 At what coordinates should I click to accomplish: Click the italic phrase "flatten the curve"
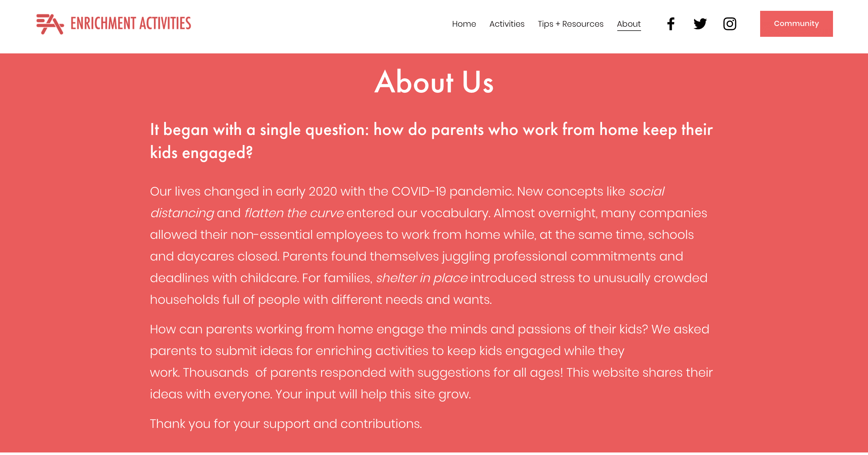294,213
